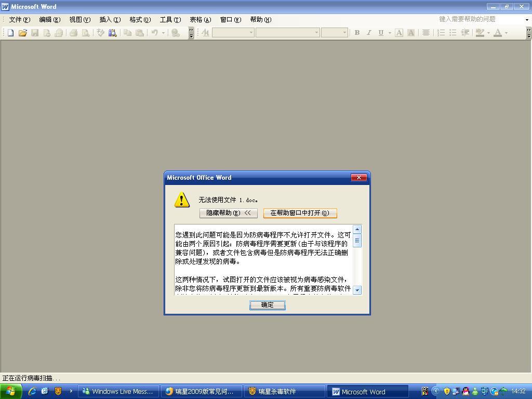Switch to 瑞星2009版常见问题 taskbar window
The width and height of the screenshot is (532, 399).
pyautogui.click(x=202, y=392)
